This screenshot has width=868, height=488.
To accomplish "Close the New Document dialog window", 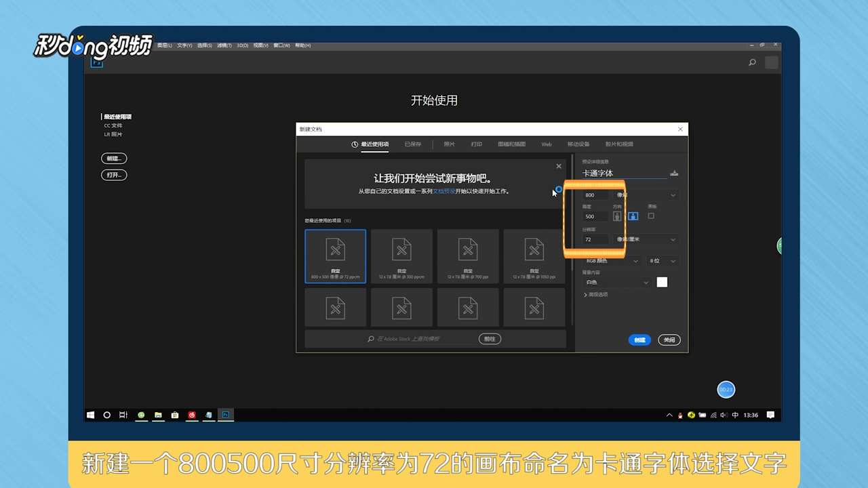I will (680, 129).
